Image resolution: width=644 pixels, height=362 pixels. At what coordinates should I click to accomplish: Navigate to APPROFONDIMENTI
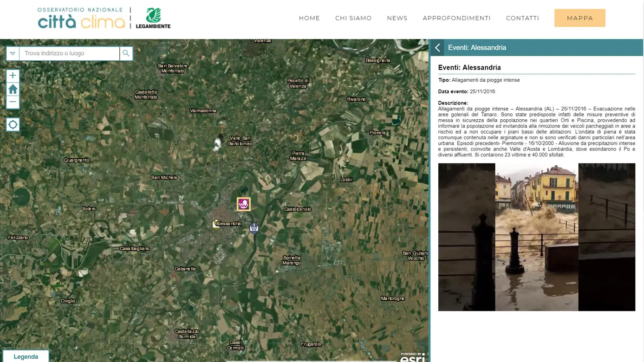tap(456, 18)
